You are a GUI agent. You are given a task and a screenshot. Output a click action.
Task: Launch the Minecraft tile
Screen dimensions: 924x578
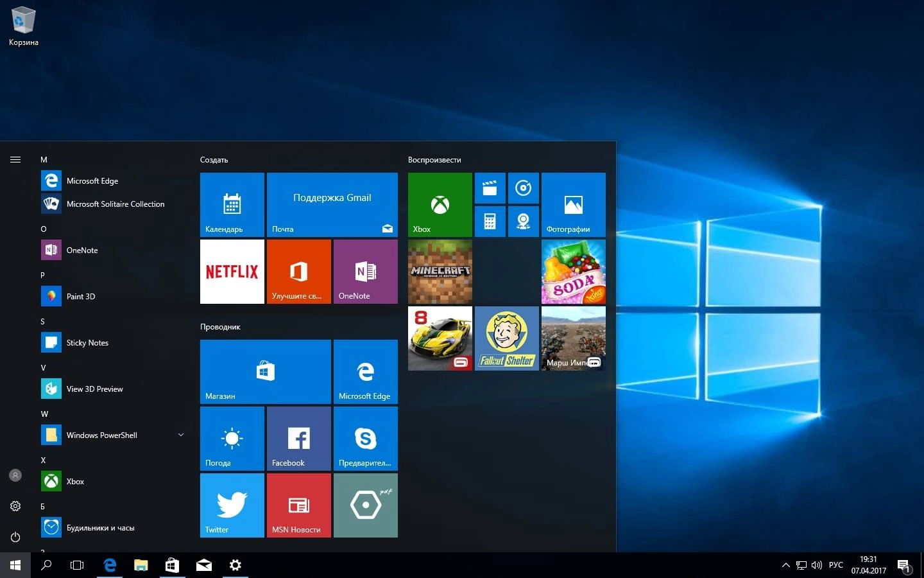[x=440, y=272]
